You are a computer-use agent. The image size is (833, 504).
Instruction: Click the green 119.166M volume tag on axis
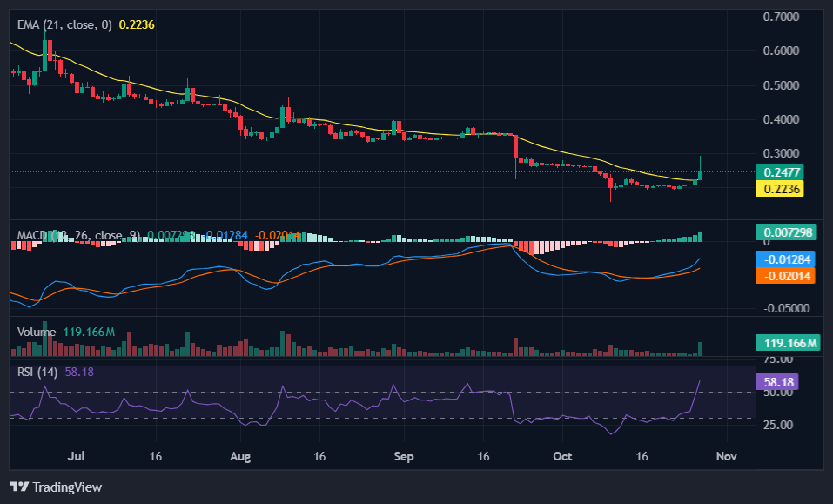pyautogui.click(x=789, y=344)
